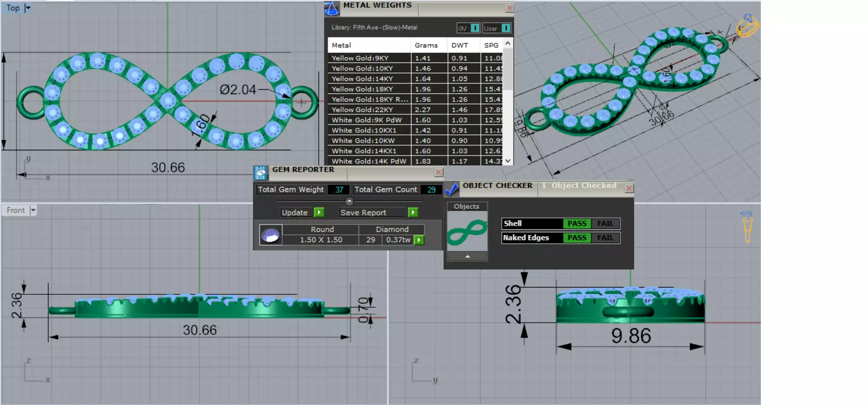The width and height of the screenshot is (868, 405).
Task: Click the 0.37tw weight cell
Action: pyautogui.click(x=398, y=240)
